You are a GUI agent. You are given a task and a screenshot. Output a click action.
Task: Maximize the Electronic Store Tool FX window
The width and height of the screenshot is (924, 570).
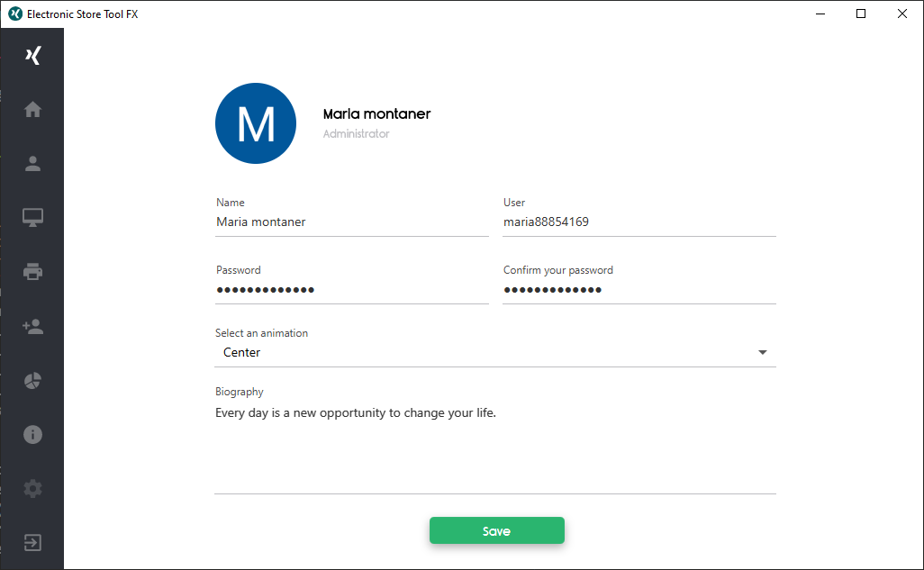[861, 14]
